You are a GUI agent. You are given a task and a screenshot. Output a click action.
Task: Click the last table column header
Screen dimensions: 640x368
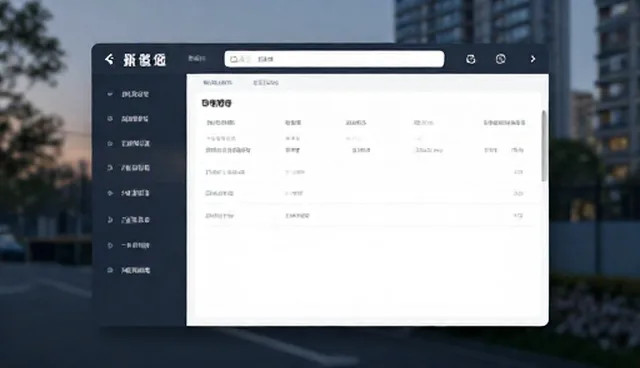click(504, 122)
